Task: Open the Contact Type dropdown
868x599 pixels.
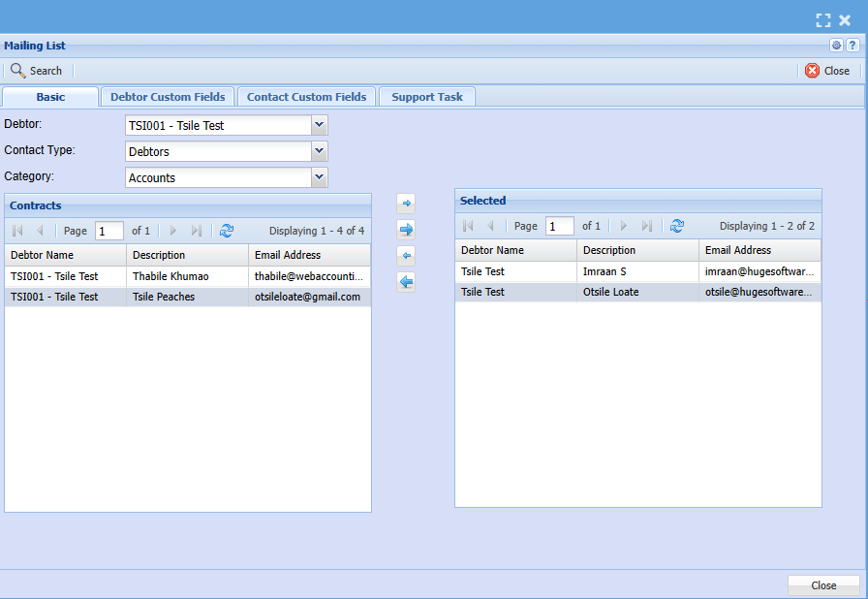Action: [x=320, y=151]
